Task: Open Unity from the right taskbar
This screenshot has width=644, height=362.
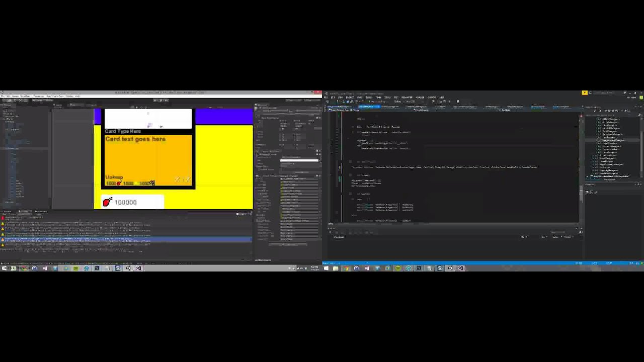Action: 450,268
